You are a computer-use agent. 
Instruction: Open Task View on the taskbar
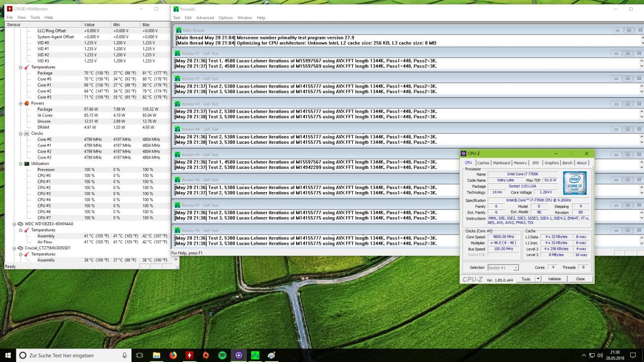[139, 355]
